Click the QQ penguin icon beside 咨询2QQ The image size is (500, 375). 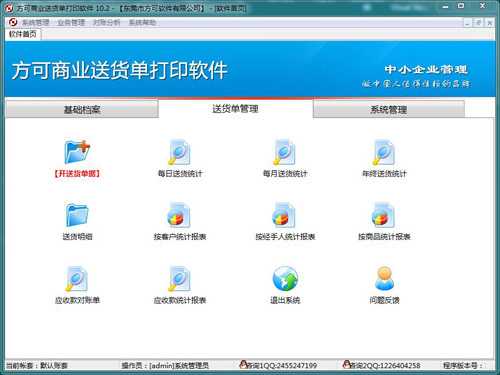(347, 364)
